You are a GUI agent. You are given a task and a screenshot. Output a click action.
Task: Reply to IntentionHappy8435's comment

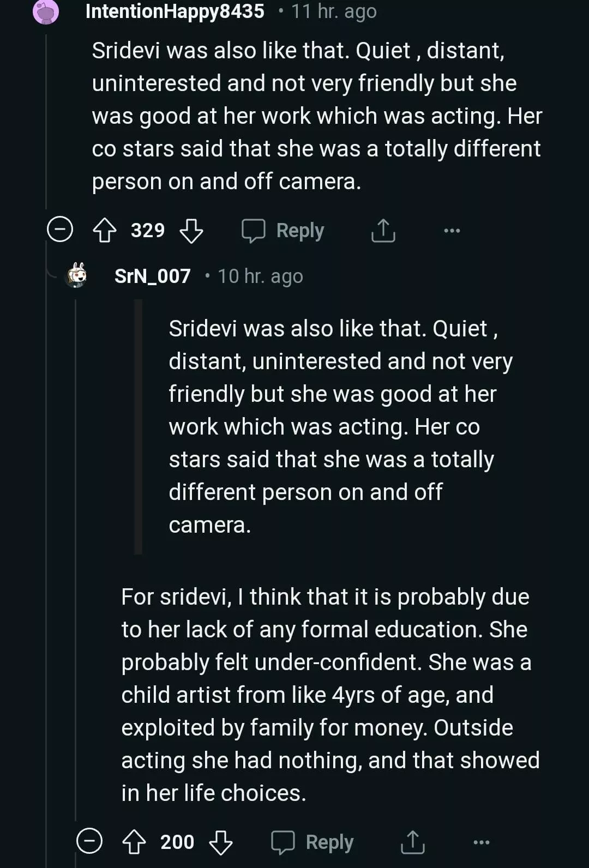pos(284,231)
